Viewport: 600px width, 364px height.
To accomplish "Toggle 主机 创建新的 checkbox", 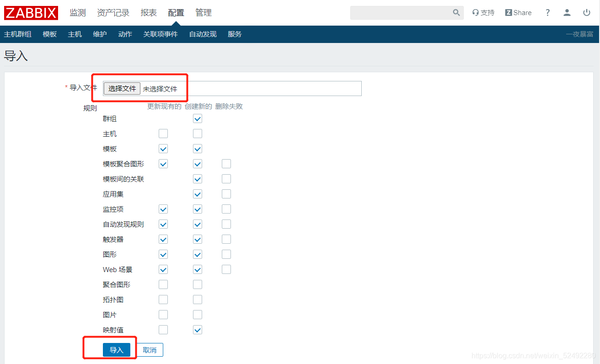I will pyautogui.click(x=198, y=134).
